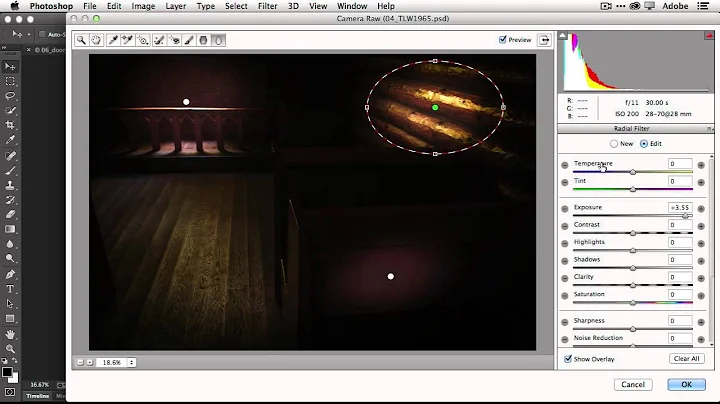Choose the Color Sampler tool
This screenshot has height=404, width=720.
pos(128,40)
